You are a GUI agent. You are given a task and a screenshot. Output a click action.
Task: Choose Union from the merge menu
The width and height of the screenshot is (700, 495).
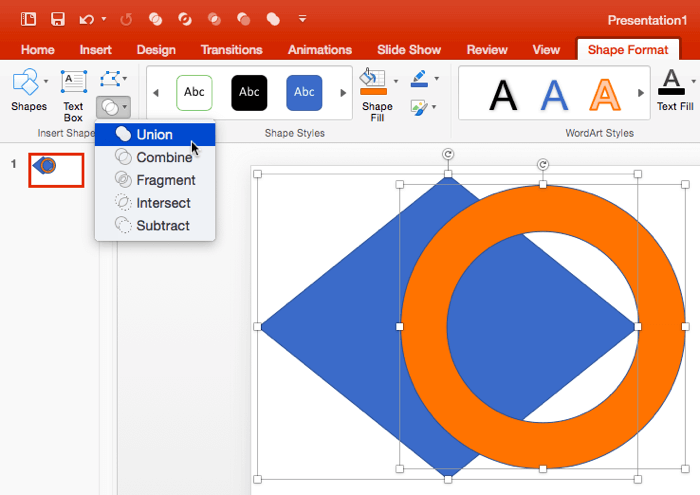(x=154, y=134)
